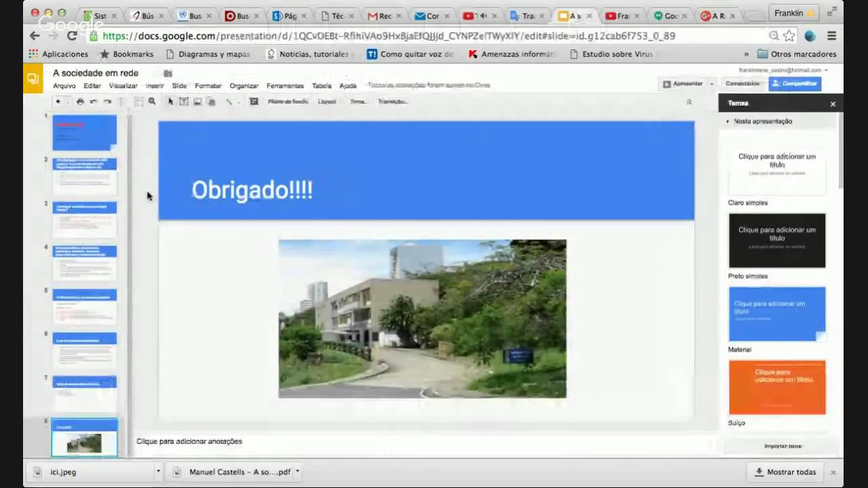Click the presentation title A sociedade em rede
868x488 pixels.
[x=96, y=73]
